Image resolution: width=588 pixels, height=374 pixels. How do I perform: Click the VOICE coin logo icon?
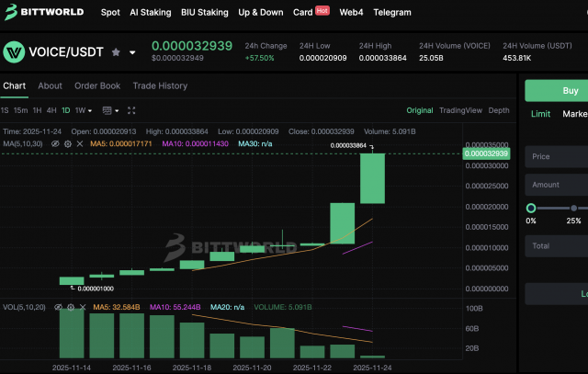click(13, 52)
